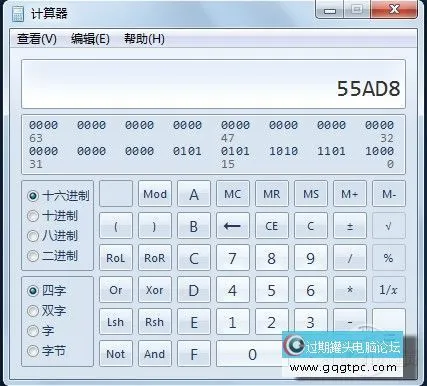Click the MR memory recall button
The height and width of the screenshot is (386, 427).
click(272, 194)
